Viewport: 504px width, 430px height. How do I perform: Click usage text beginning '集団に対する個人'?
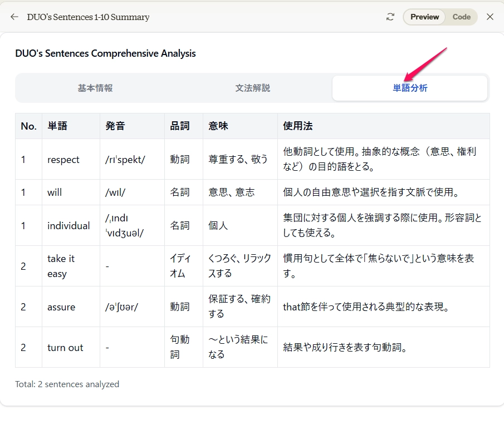coord(382,225)
